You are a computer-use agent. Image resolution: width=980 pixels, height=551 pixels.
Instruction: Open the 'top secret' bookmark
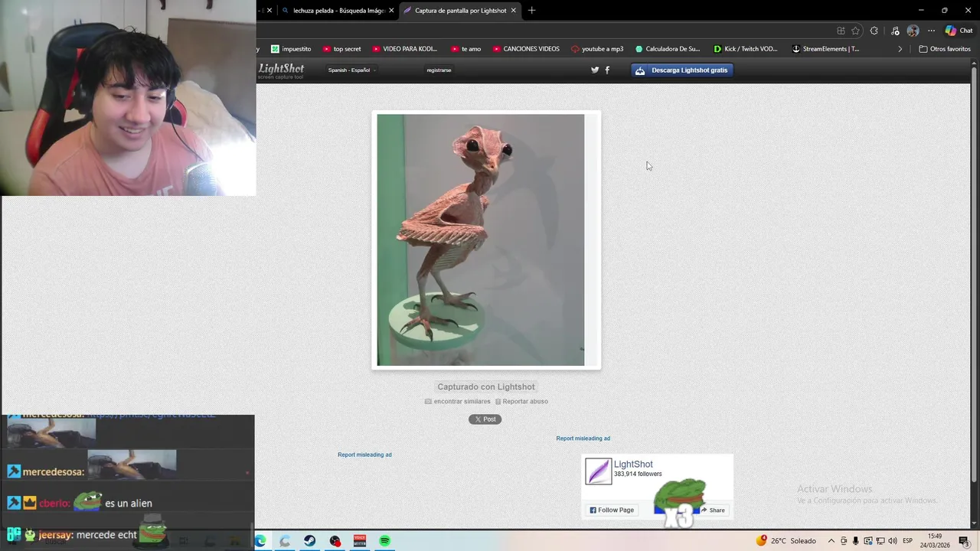click(x=341, y=49)
